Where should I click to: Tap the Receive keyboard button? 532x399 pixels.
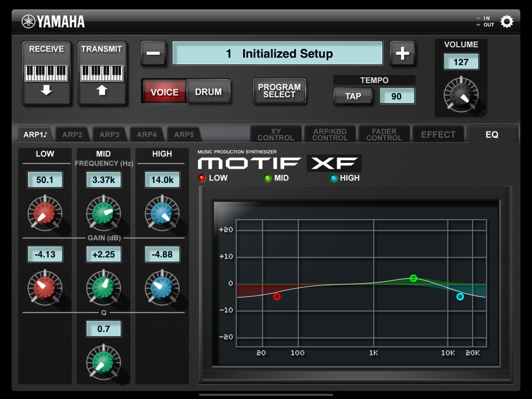(x=46, y=73)
